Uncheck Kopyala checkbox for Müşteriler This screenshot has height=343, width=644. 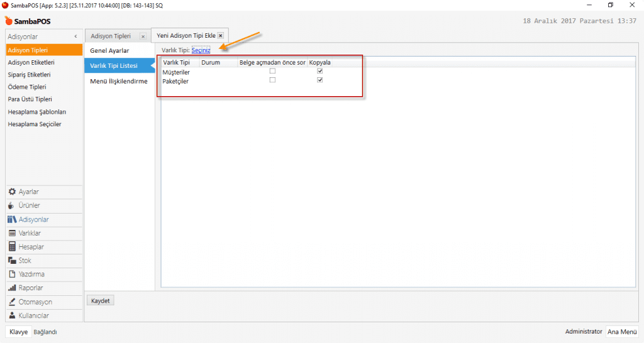click(x=320, y=72)
